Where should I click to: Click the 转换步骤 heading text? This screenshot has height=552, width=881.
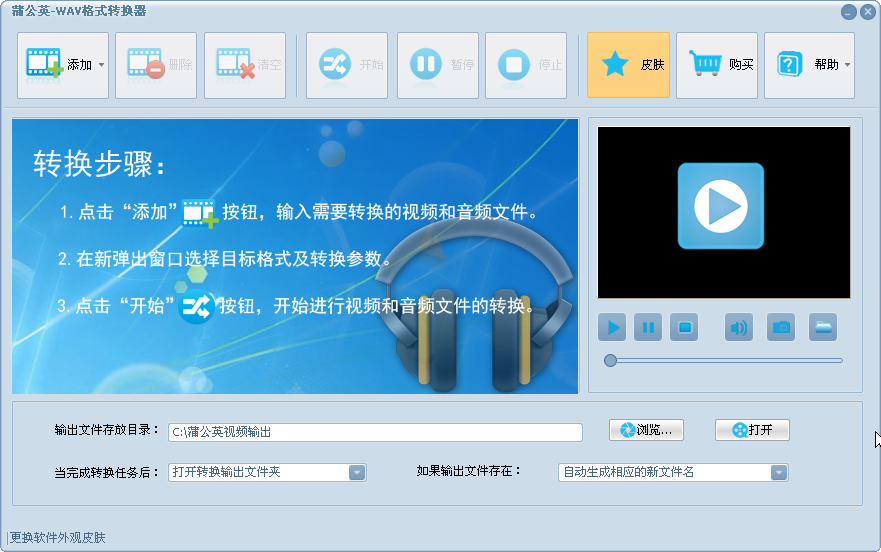pyautogui.click(x=99, y=164)
